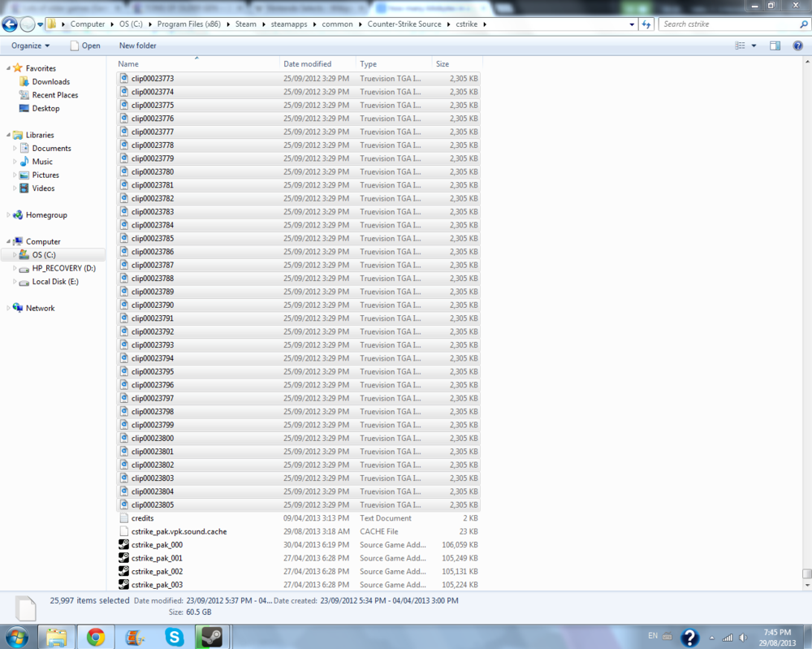Select the cstrike_pak_003 Steam file icon
Screen dimensions: 812x649
(x=123, y=585)
